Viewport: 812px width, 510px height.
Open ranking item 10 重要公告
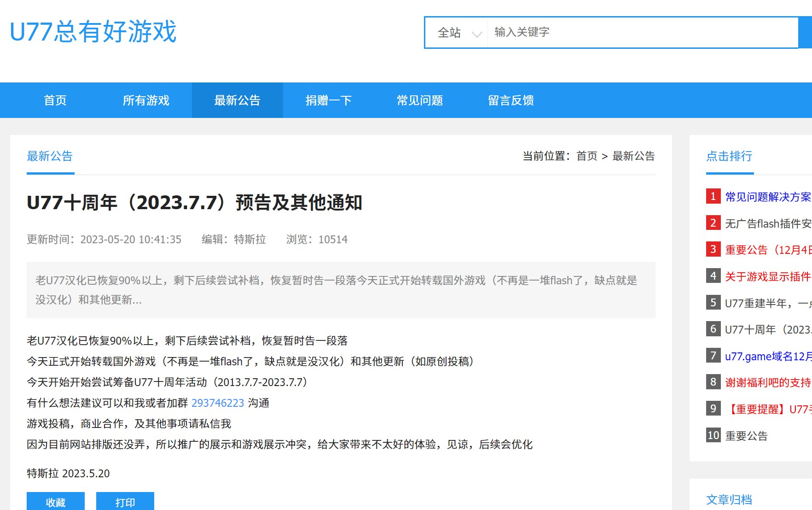747,436
